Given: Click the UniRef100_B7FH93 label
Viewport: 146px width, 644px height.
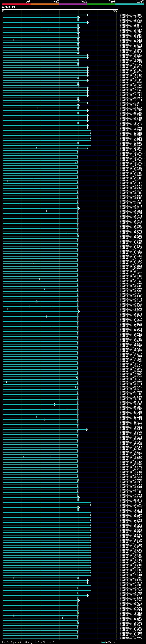Looking at the screenshot, I should [x=131, y=392].
